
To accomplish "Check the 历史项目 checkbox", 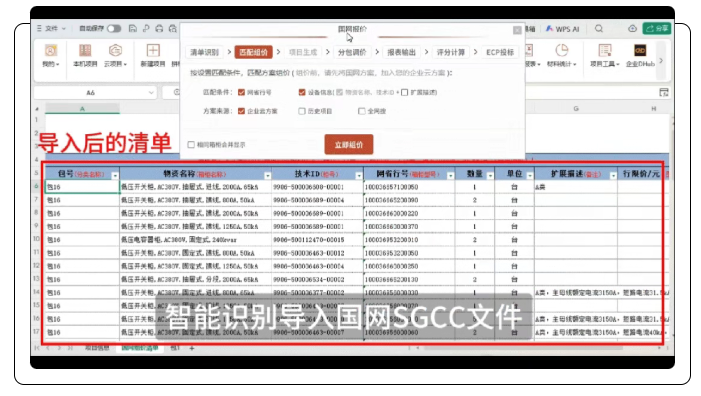I will 302,111.
